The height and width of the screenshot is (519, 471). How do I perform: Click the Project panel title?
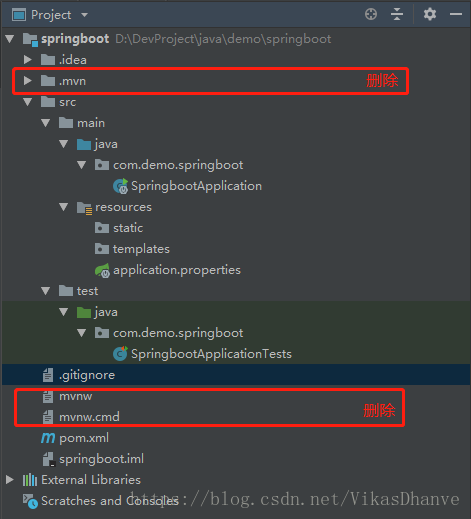[x=51, y=15]
